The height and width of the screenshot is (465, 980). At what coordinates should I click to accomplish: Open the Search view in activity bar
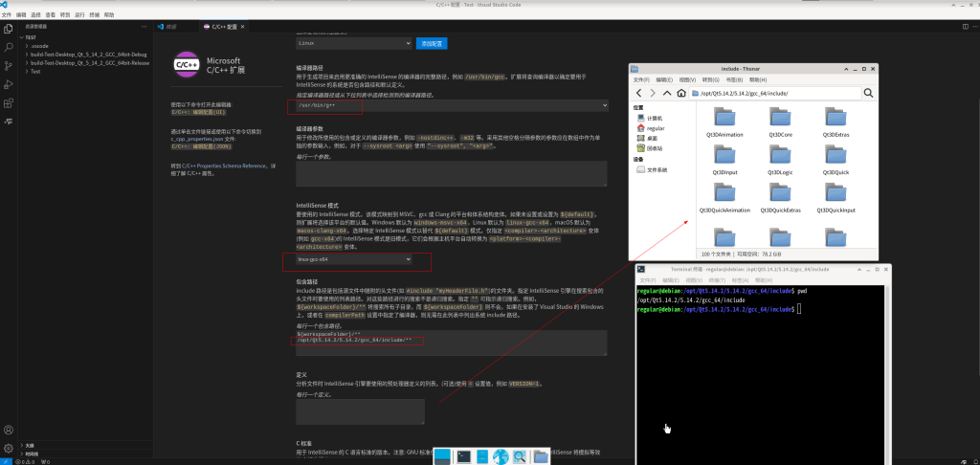[9, 47]
